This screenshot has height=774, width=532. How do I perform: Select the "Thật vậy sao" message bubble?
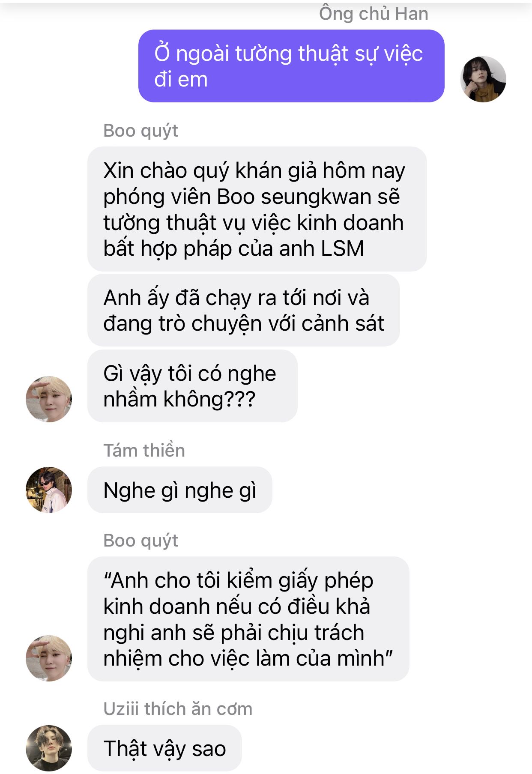point(164,748)
